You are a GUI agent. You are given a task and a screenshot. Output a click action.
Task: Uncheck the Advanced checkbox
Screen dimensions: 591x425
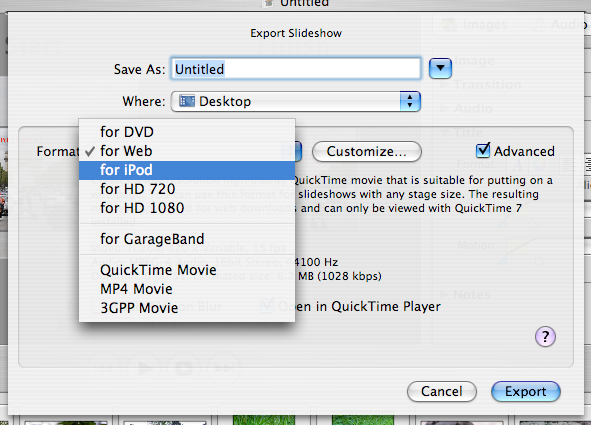click(x=483, y=150)
